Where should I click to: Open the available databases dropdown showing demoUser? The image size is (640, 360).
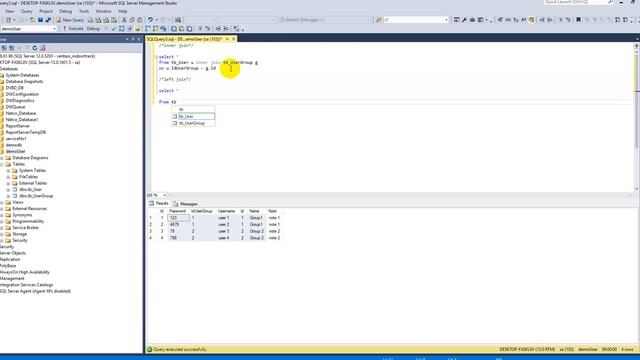pos(54,29)
